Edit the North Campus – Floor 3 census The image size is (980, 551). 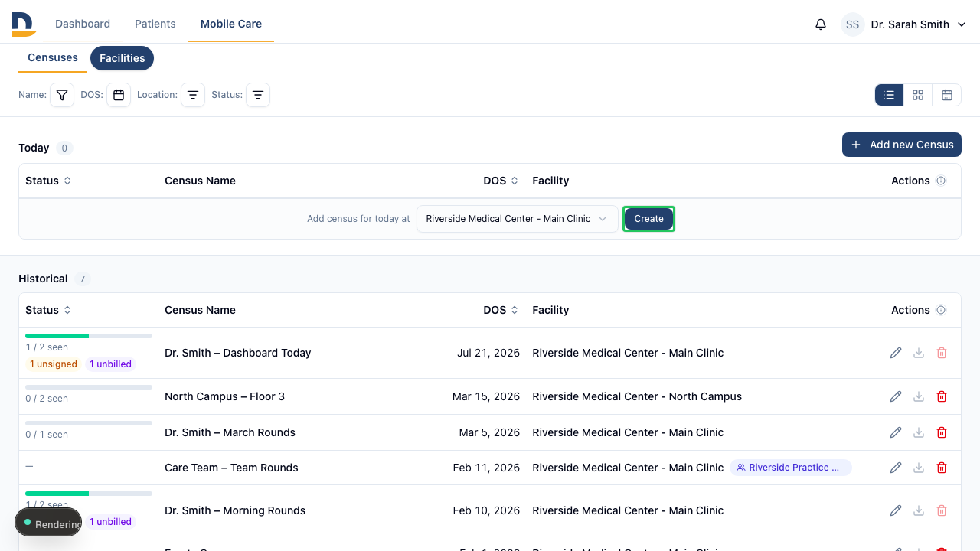tap(896, 396)
